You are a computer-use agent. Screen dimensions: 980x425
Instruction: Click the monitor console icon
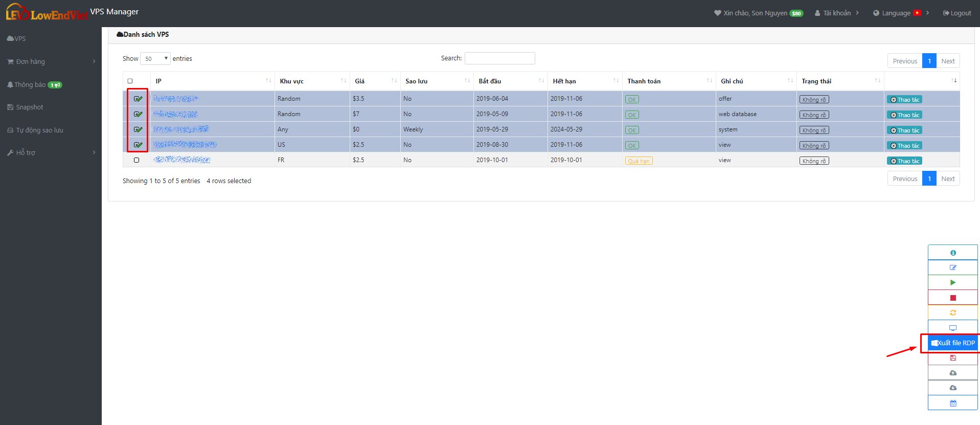tap(953, 328)
